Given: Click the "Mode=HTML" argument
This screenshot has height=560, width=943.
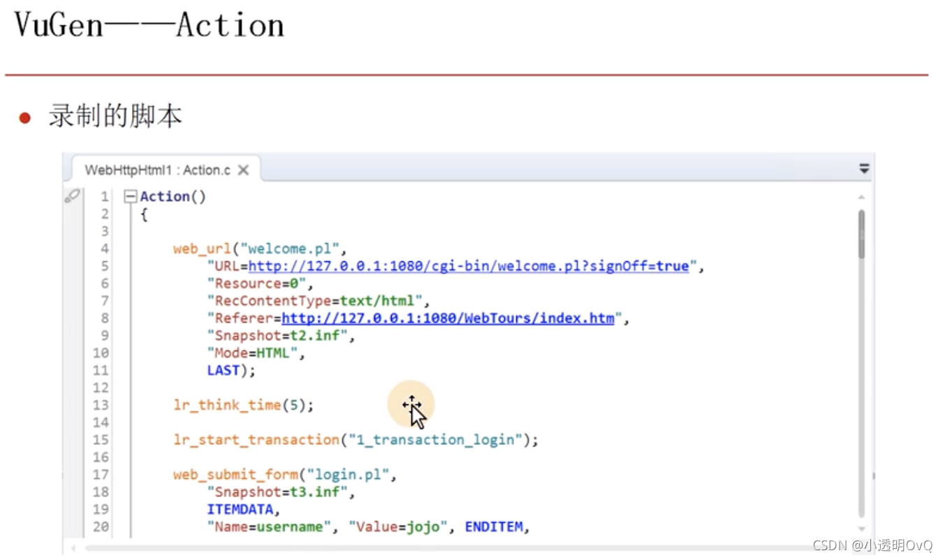Looking at the screenshot, I should pyautogui.click(x=254, y=353).
